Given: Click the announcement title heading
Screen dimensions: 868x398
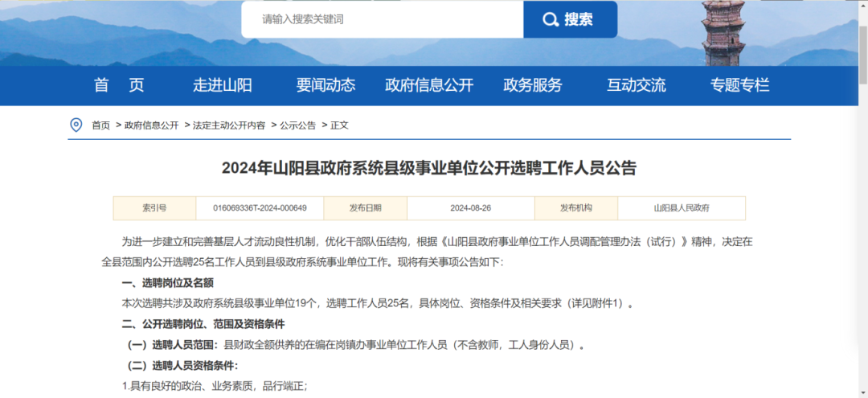Looking at the screenshot, I should [429, 168].
